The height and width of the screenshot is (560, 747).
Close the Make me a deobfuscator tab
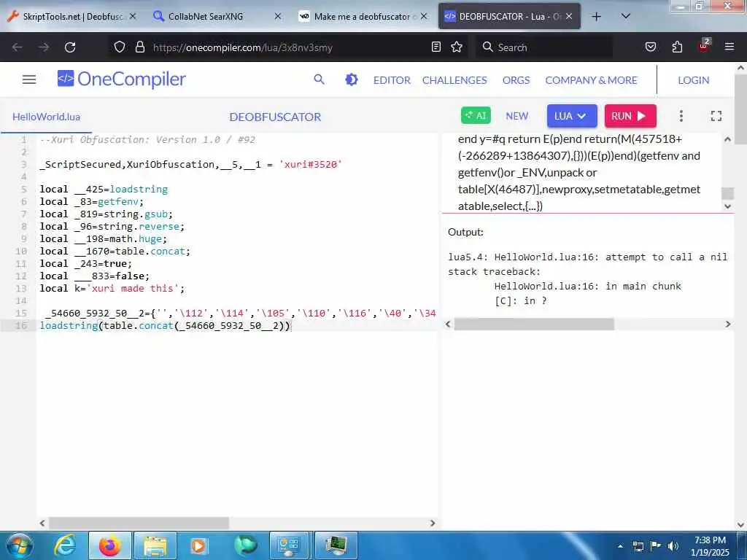[424, 16]
